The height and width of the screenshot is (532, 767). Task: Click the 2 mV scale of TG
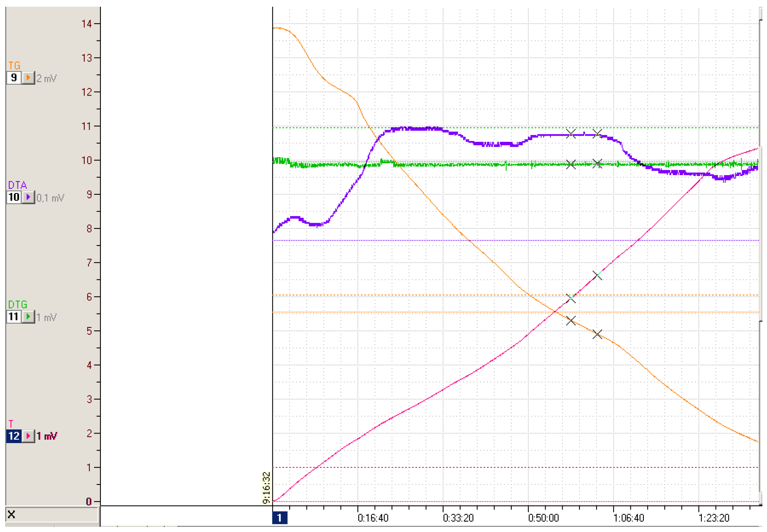coord(46,79)
